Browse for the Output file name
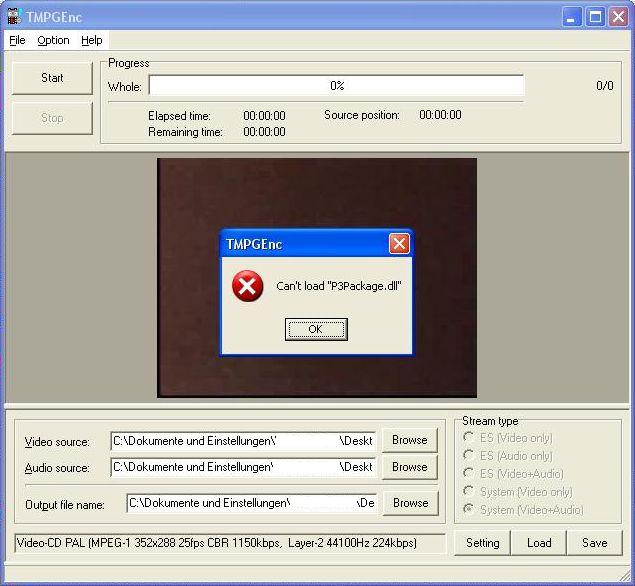Screen dimensions: 635x586 pyautogui.click(x=411, y=503)
